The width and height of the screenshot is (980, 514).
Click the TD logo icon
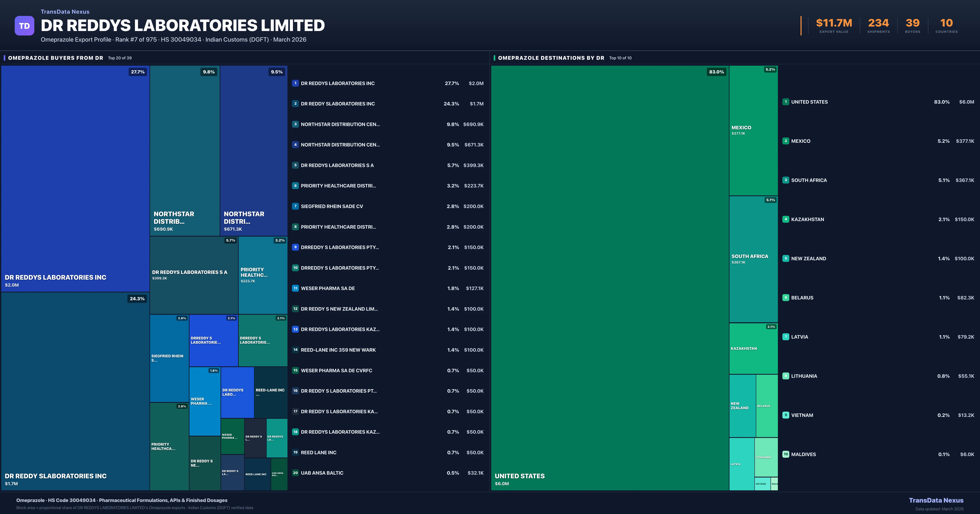tap(24, 26)
